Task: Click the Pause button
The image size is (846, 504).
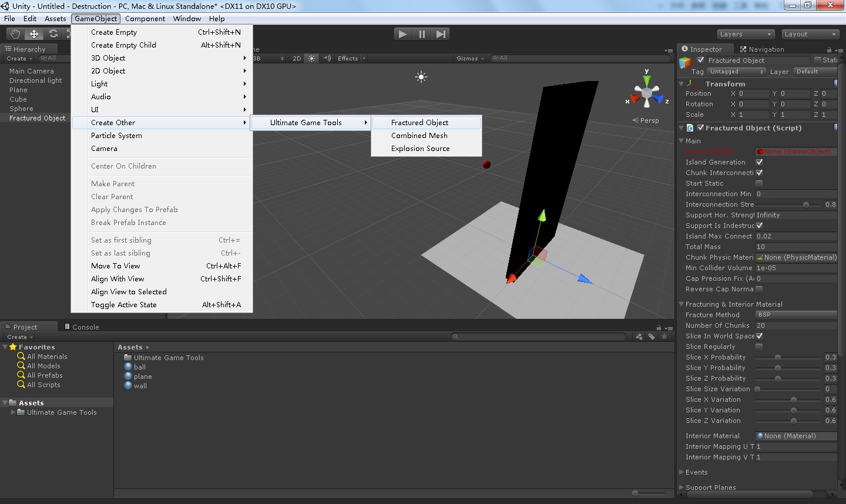Action: point(422,34)
